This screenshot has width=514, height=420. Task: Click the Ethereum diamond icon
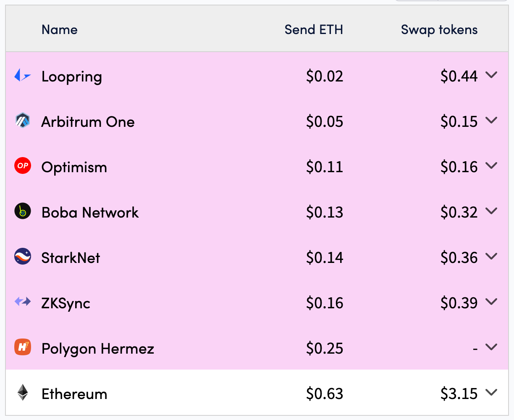tap(23, 393)
